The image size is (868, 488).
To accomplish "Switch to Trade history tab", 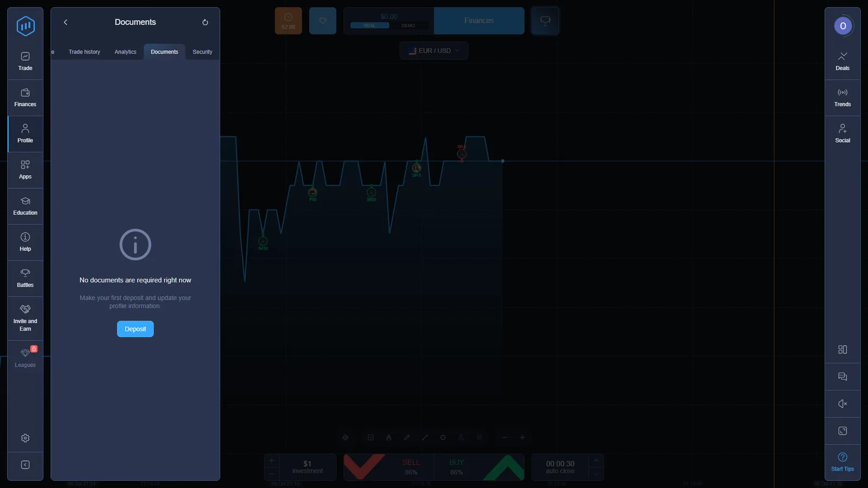I will (x=84, y=52).
